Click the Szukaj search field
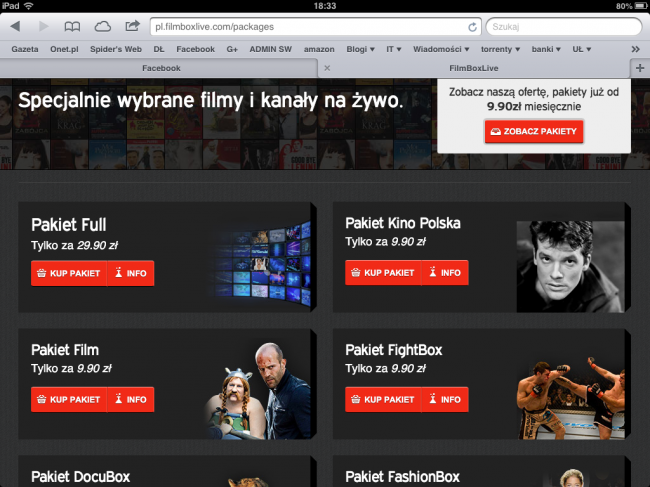 tap(564, 27)
